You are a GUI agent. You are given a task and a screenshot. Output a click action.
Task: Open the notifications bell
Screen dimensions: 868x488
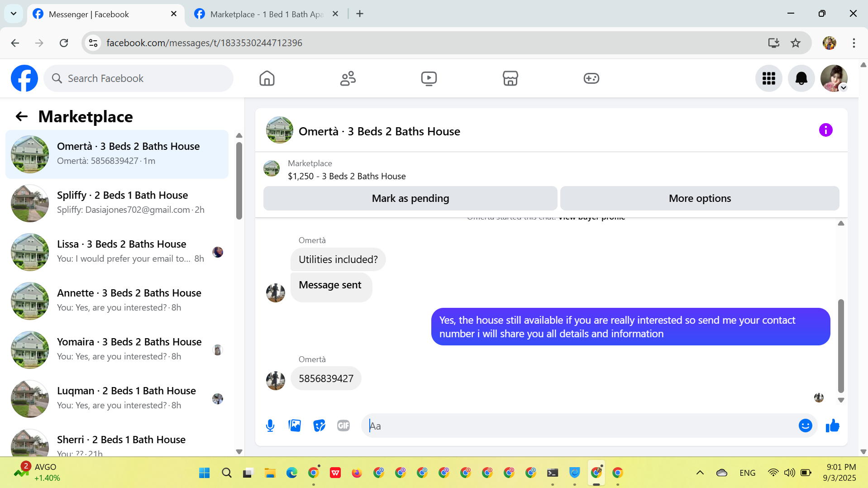tap(801, 78)
